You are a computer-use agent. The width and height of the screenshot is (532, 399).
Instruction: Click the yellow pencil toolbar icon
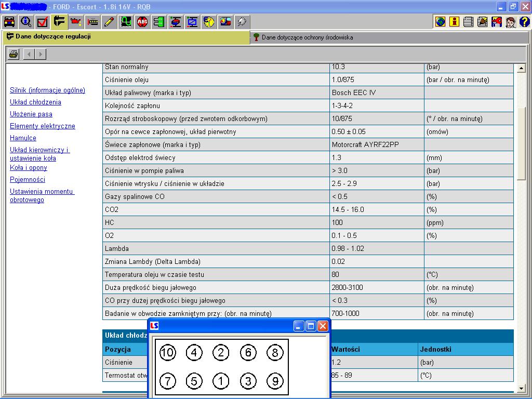[109, 22]
